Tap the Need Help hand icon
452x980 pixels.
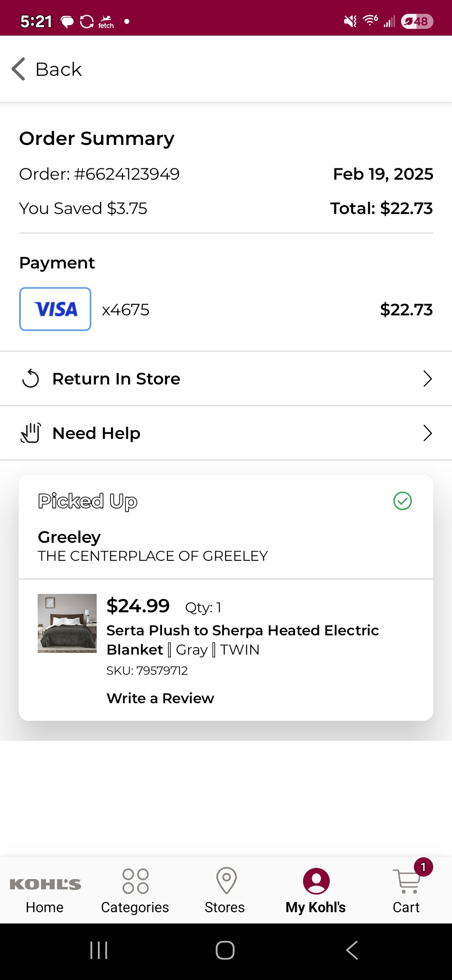[x=31, y=433]
